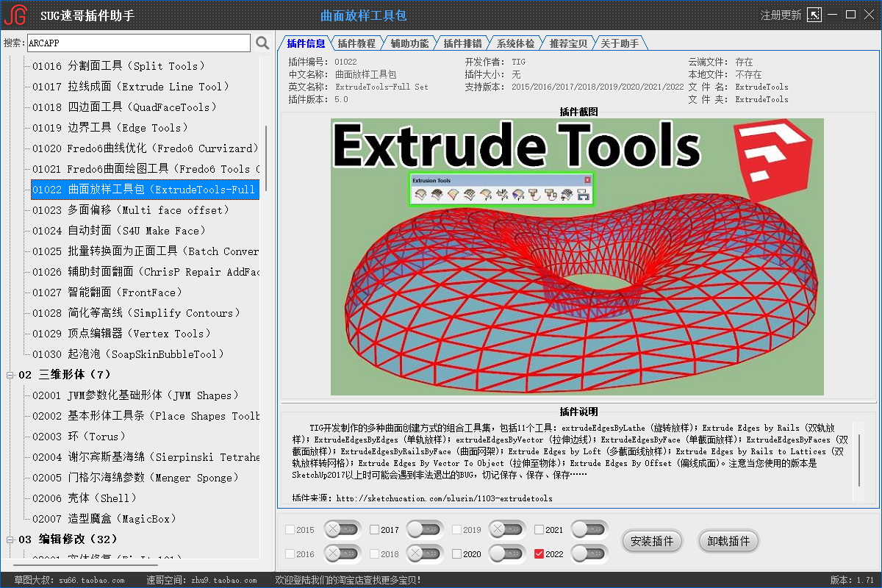Click the 版本: 1.71 status text
The height and width of the screenshot is (588, 882).
[852, 580]
